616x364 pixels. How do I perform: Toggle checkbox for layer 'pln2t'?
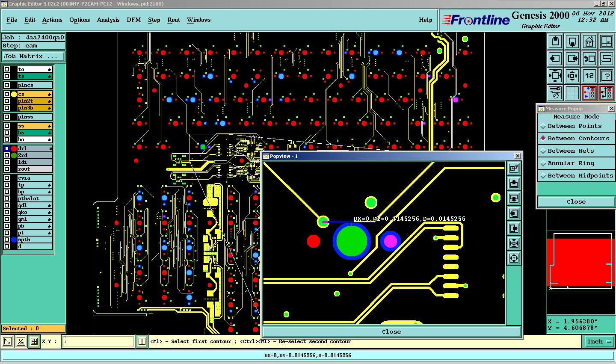click(x=7, y=101)
